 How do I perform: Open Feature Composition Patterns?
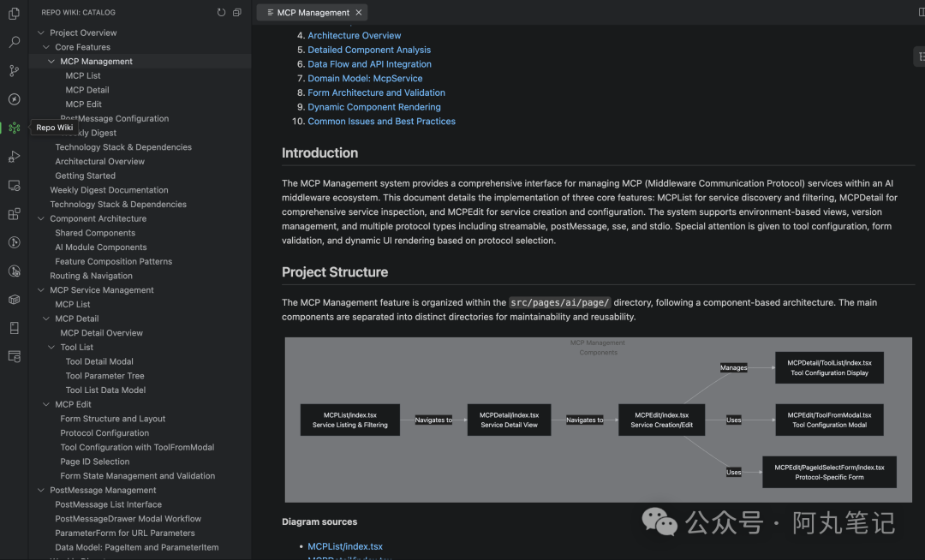point(113,262)
